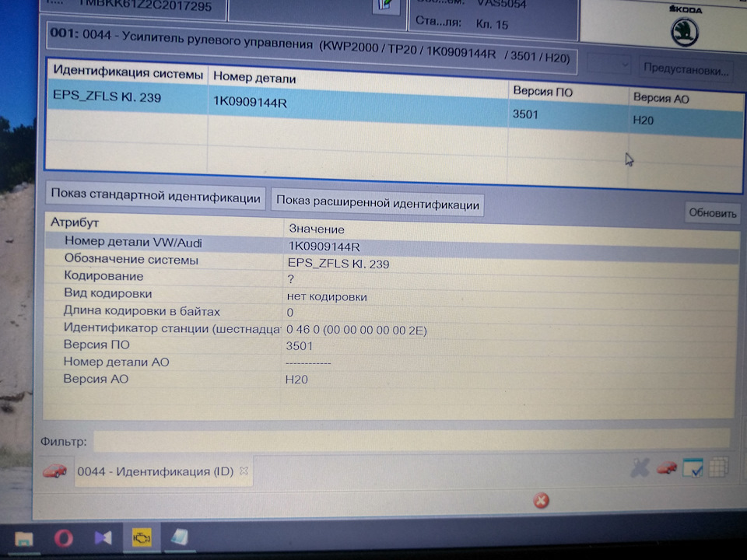This screenshot has height=560, width=747.
Task: Select the Длина кодировки в байтах attribute
Action: tap(142, 311)
